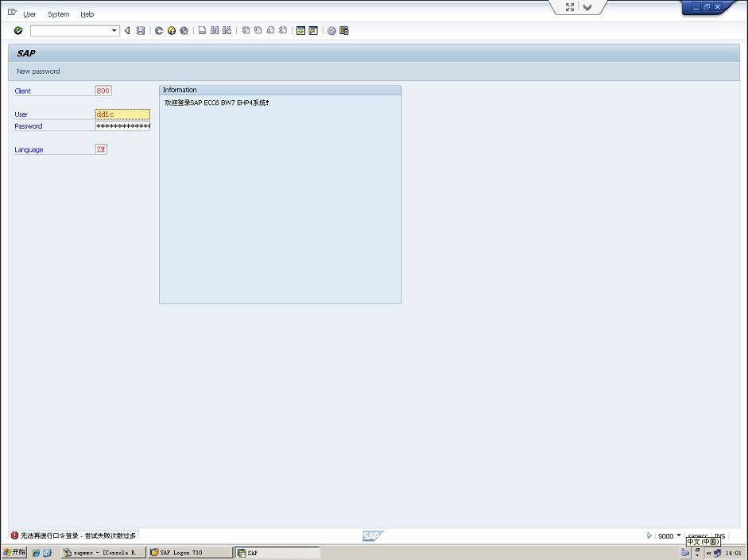The height and width of the screenshot is (560, 748).
Task: Switch to SAP Logon 710 taskbar window
Action: point(189,553)
